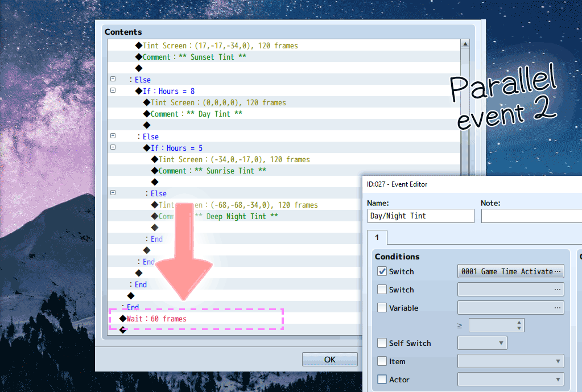The width and height of the screenshot is (582, 392).
Task: Click the "..." browse icon for second Switch
Action: (559, 289)
